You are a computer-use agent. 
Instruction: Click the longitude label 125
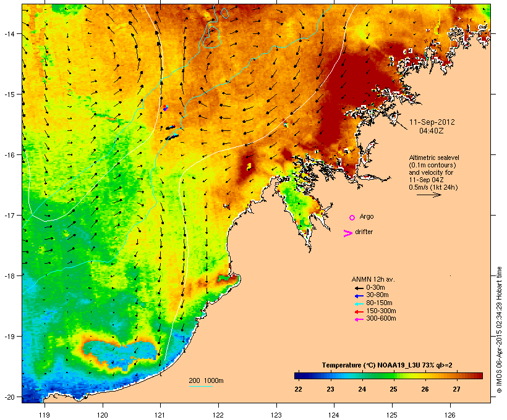tap(392, 415)
